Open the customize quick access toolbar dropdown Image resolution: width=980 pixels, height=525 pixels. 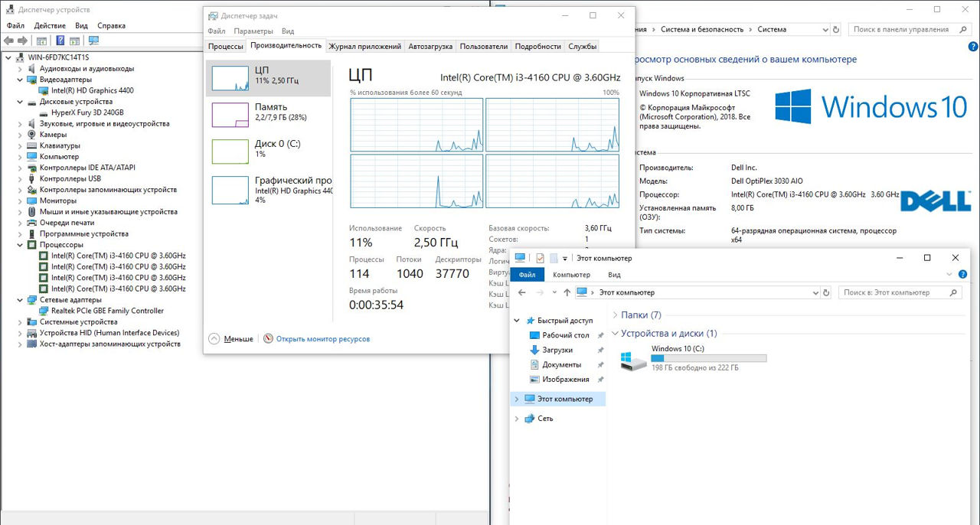565,259
